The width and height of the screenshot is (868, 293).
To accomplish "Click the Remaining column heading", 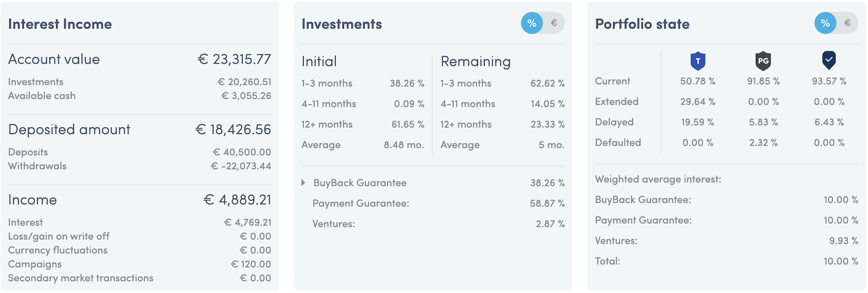I will pos(475,62).
